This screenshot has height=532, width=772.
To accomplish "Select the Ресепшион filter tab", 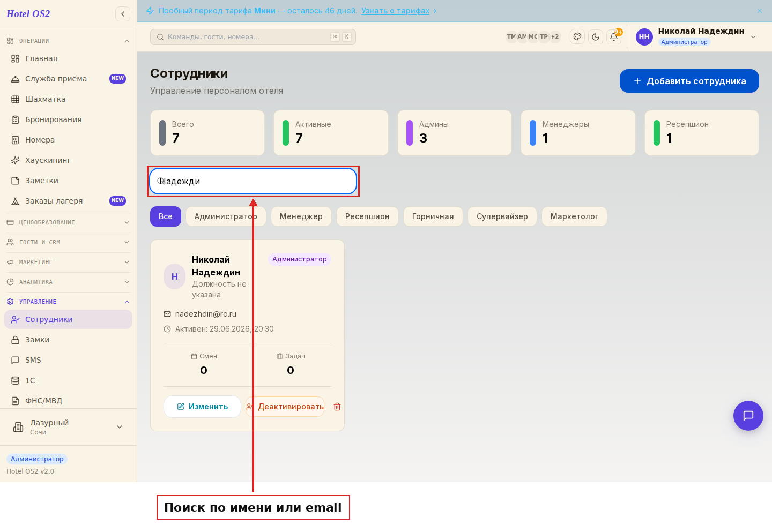I will pos(367,216).
